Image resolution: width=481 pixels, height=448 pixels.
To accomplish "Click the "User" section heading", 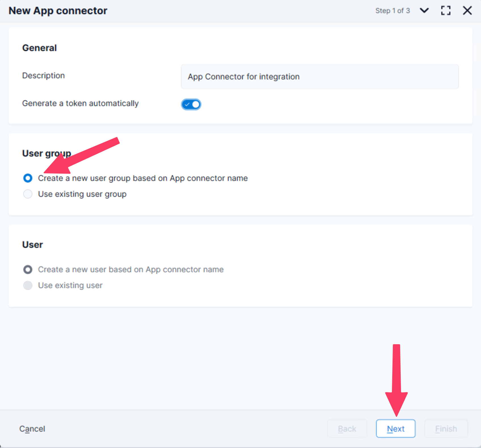I will 32,245.
